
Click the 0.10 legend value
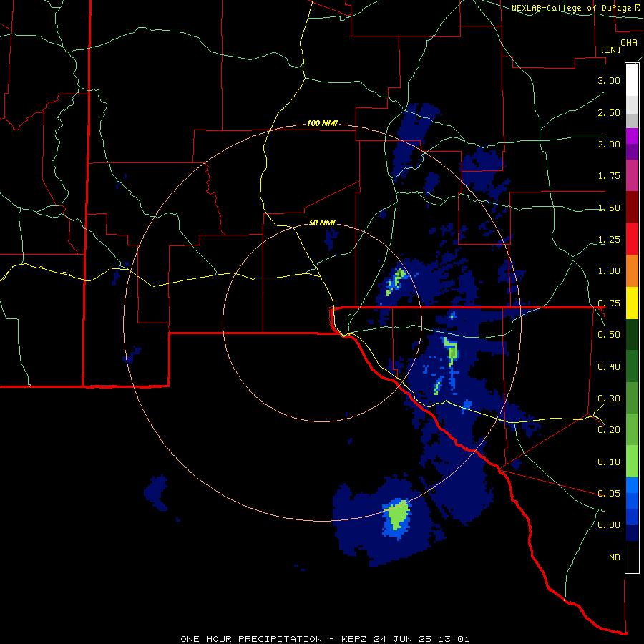click(609, 462)
